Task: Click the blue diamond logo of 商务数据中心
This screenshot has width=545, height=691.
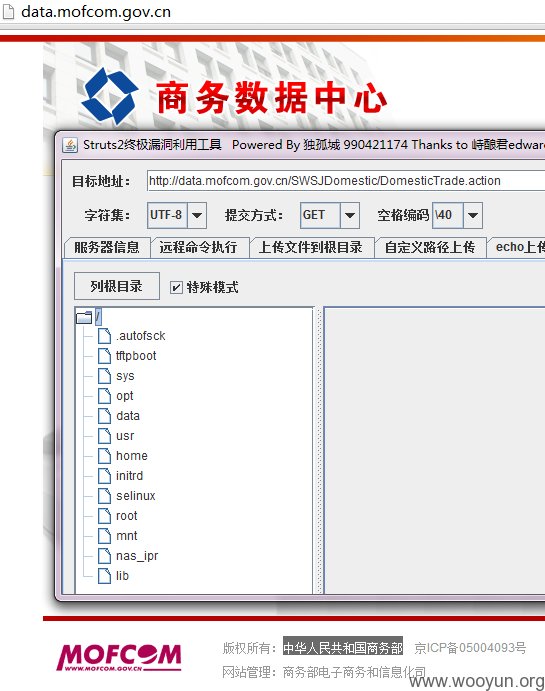Action: coord(110,96)
